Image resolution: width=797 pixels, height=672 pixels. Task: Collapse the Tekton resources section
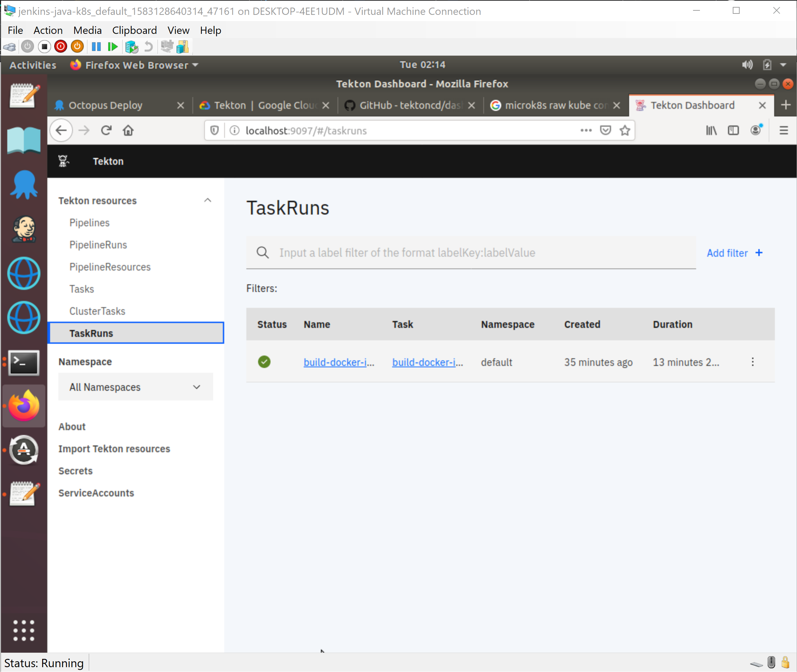point(207,200)
